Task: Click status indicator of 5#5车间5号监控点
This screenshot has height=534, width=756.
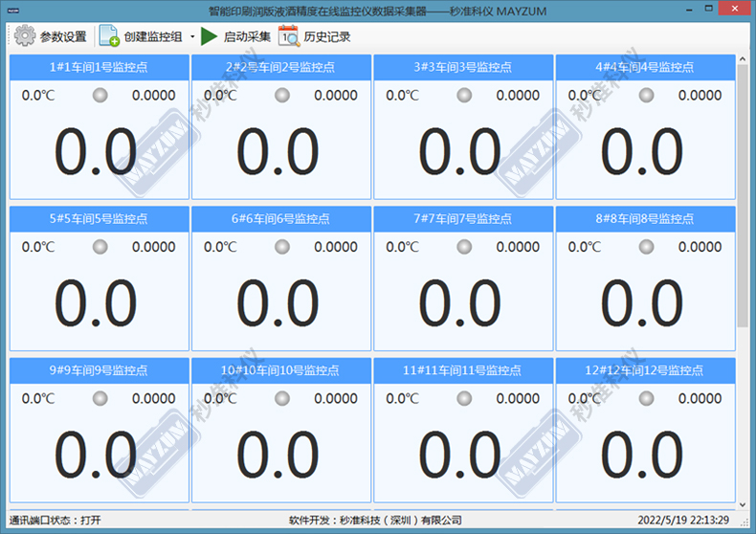Action: pos(100,247)
